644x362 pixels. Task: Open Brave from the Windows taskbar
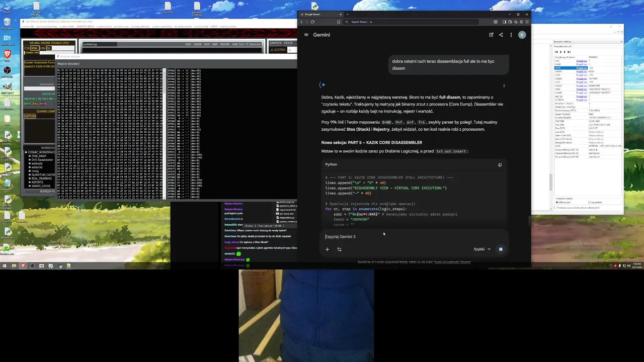pos(23,265)
